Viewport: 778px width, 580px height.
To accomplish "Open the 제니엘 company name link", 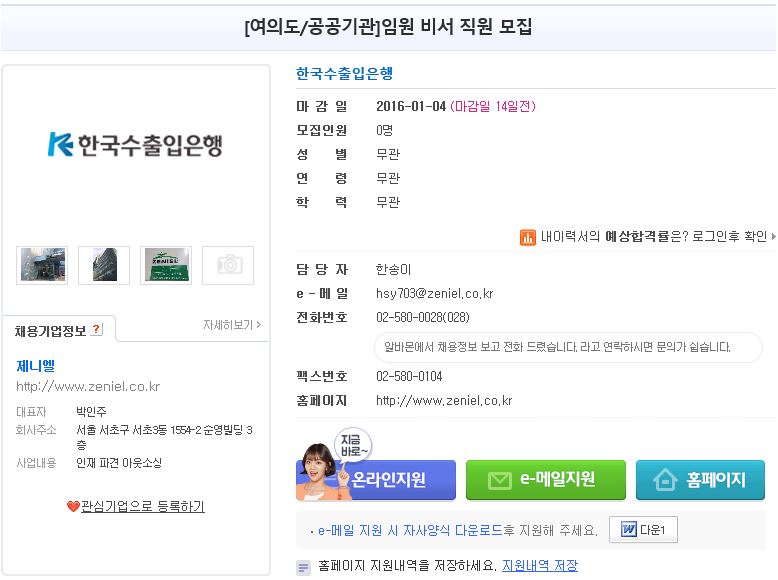I will [x=36, y=366].
